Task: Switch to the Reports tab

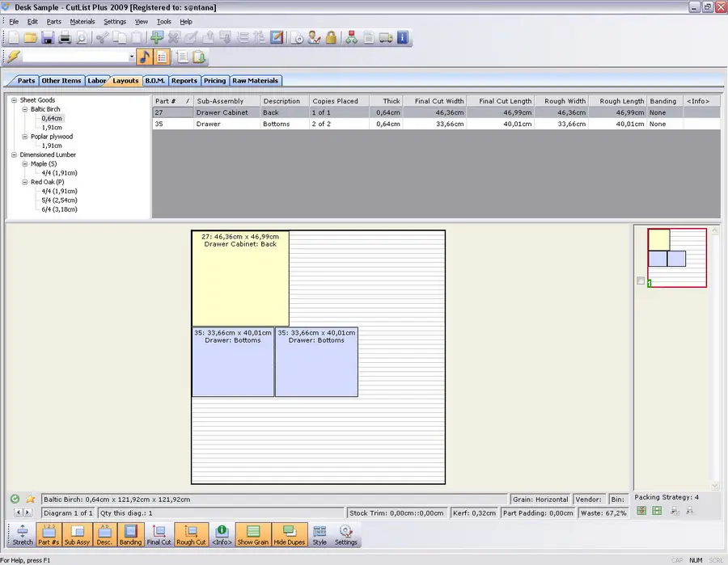Action: [x=184, y=81]
